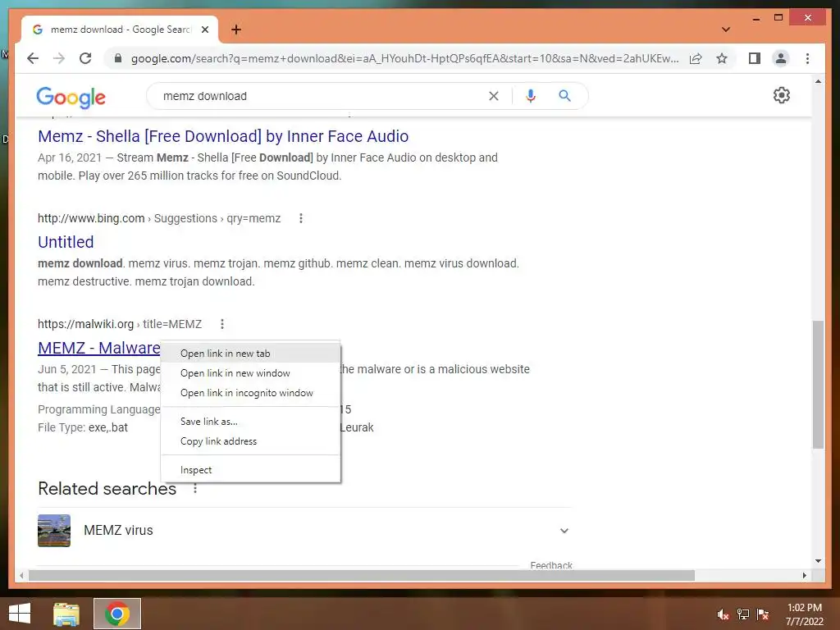Image resolution: width=840 pixels, height=630 pixels.
Task: Click the horizontal scrollbar right arrow
Action: coord(804,575)
